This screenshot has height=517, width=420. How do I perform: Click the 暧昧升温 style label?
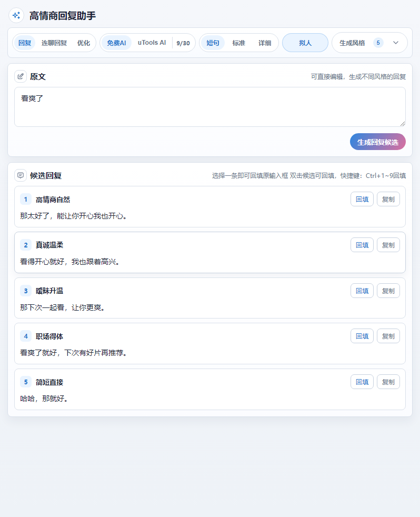49,291
